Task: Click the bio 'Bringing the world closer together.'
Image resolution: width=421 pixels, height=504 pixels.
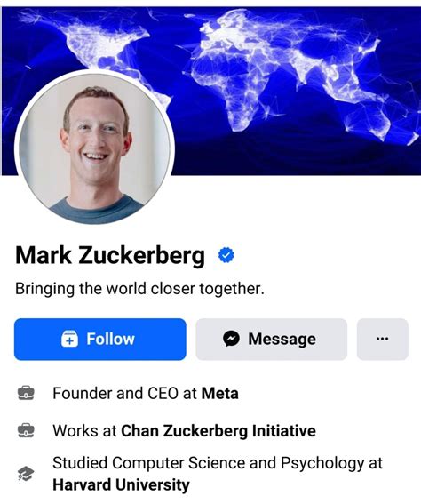Action: point(139,289)
